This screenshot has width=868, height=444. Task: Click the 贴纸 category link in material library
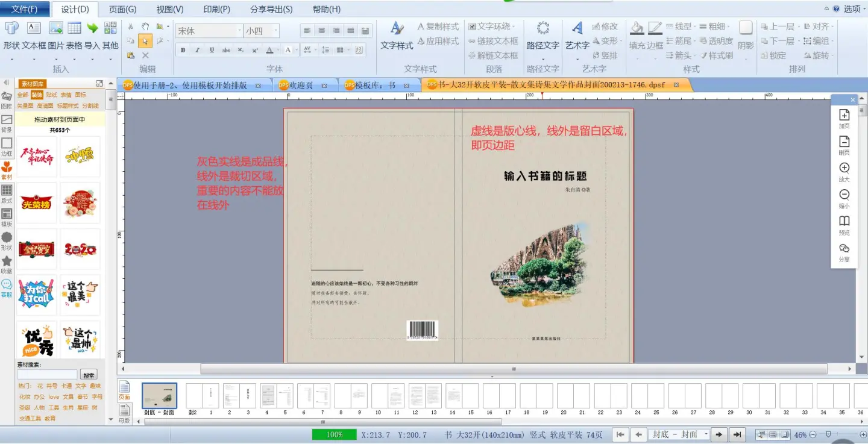(x=51, y=95)
